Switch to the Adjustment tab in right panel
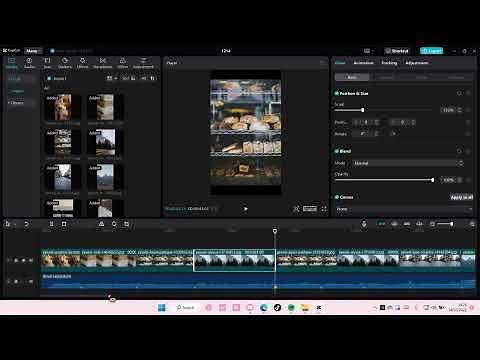 pos(416,63)
